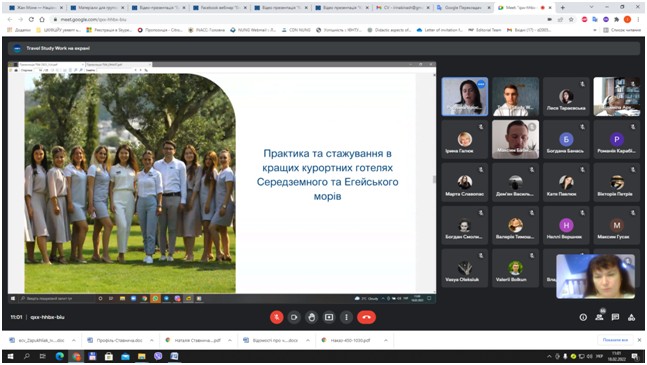
Task: Unmute the microphone in Meet controls
Action: [276, 317]
